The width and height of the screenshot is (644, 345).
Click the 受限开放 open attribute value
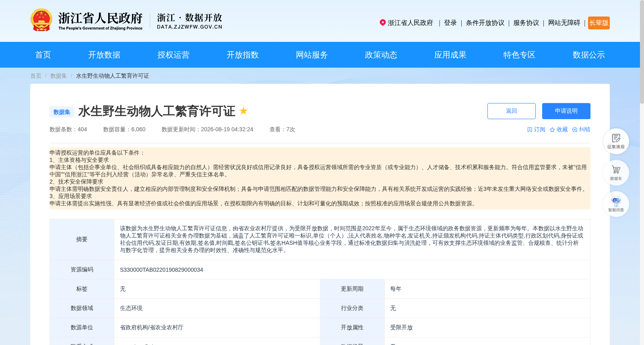pos(401,328)
